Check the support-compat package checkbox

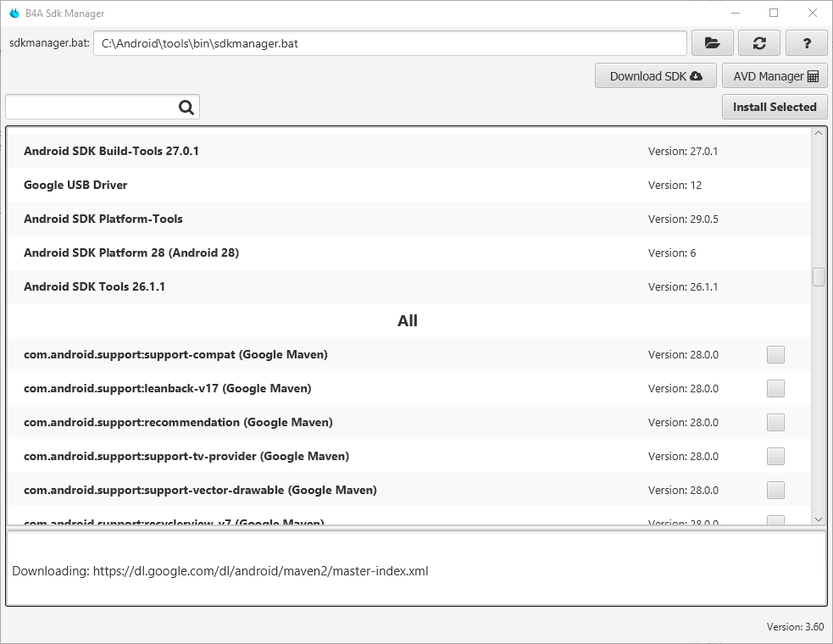pyautogui.click(x=775, y=354)
